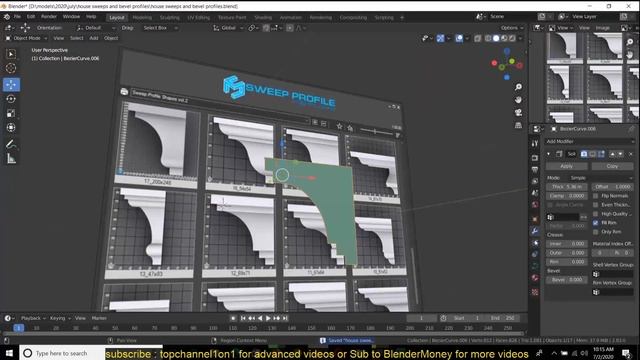Select wireframe viewport shading mode

pos(488,38)
